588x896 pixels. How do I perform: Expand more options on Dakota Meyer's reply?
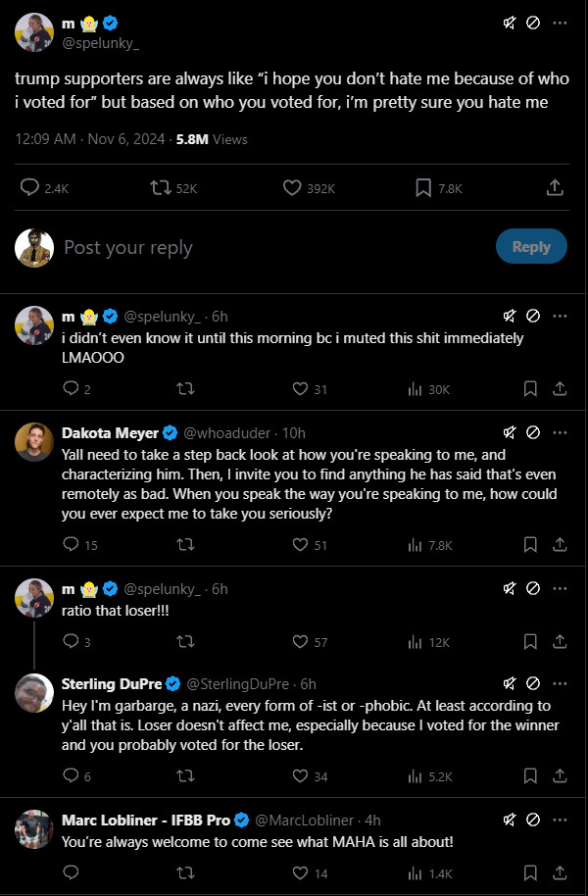[560, 432]
